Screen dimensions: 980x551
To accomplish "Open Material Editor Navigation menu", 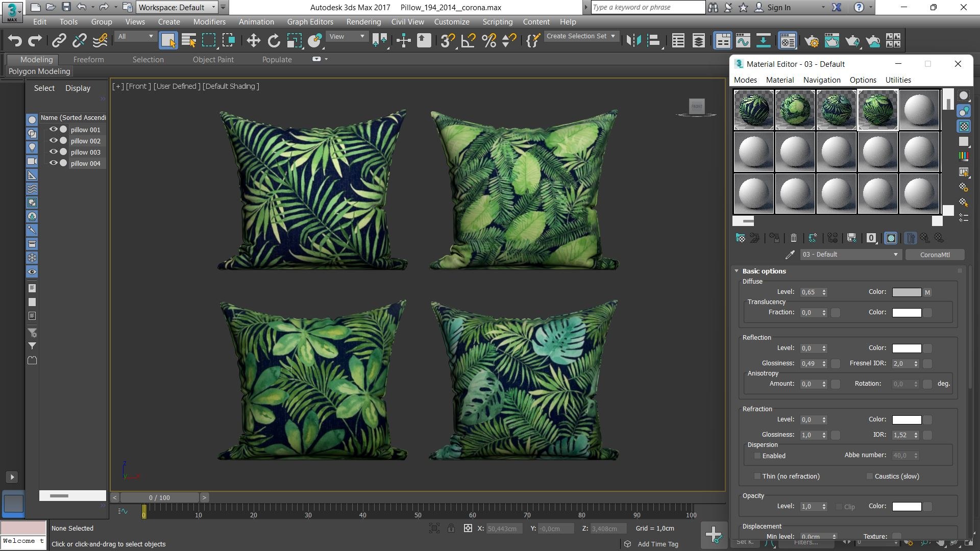I will point(821,80).
